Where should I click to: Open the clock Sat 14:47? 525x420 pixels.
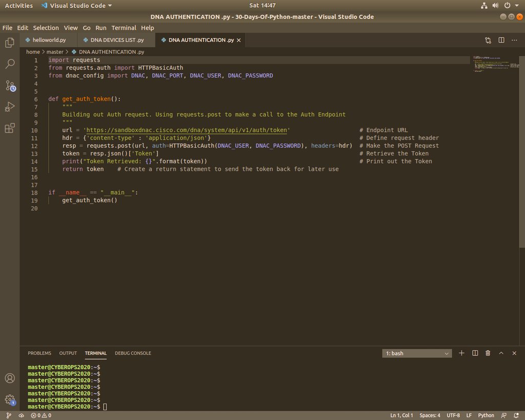[262, 5]
